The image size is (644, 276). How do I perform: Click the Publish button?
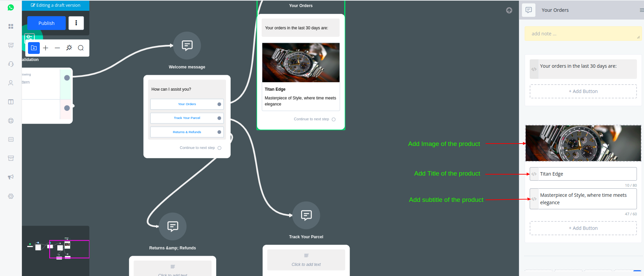point(47,23)
